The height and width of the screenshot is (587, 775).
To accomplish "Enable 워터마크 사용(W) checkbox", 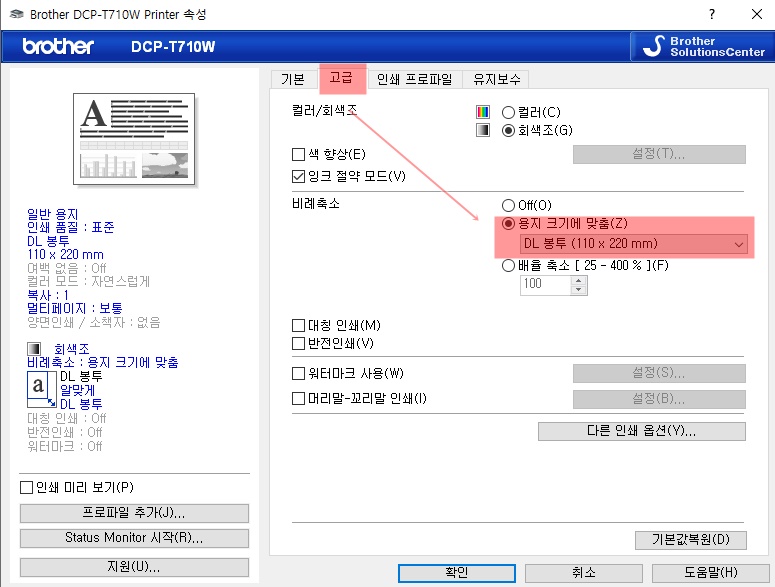I will [x=298, y=374].
